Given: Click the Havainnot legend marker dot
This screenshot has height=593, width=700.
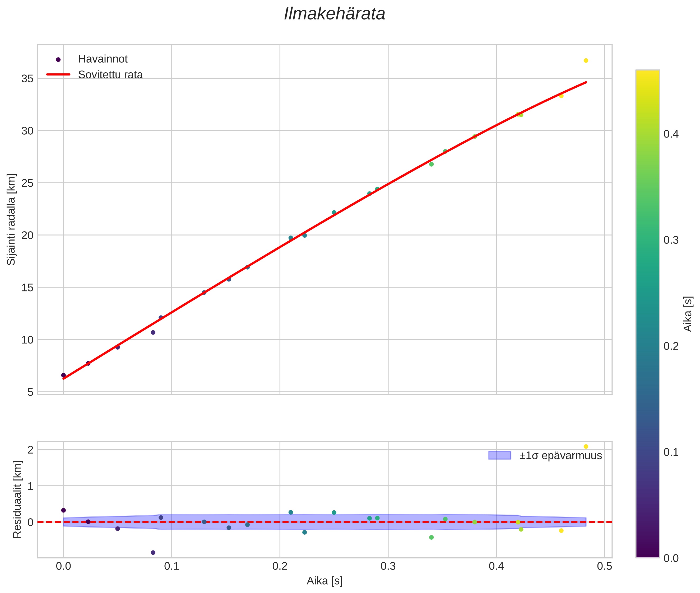Looking at the screenshot, I should (x=58, y=59).
